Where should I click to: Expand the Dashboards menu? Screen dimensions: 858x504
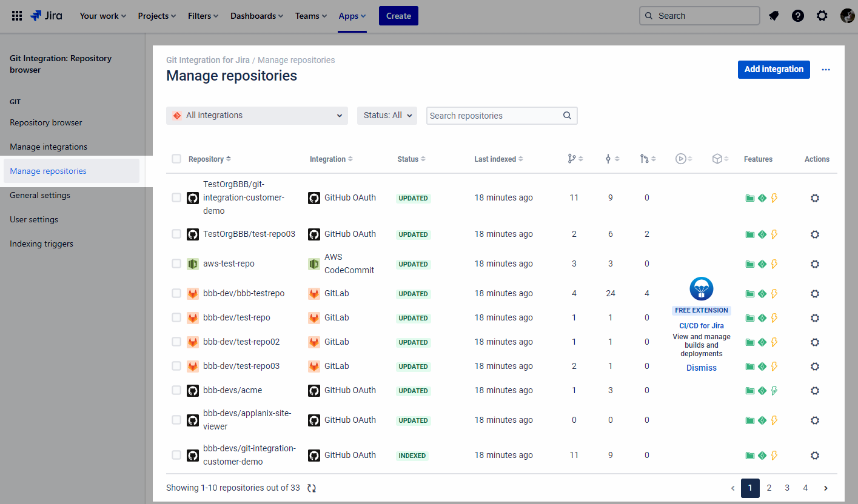[x=257, y=16]
